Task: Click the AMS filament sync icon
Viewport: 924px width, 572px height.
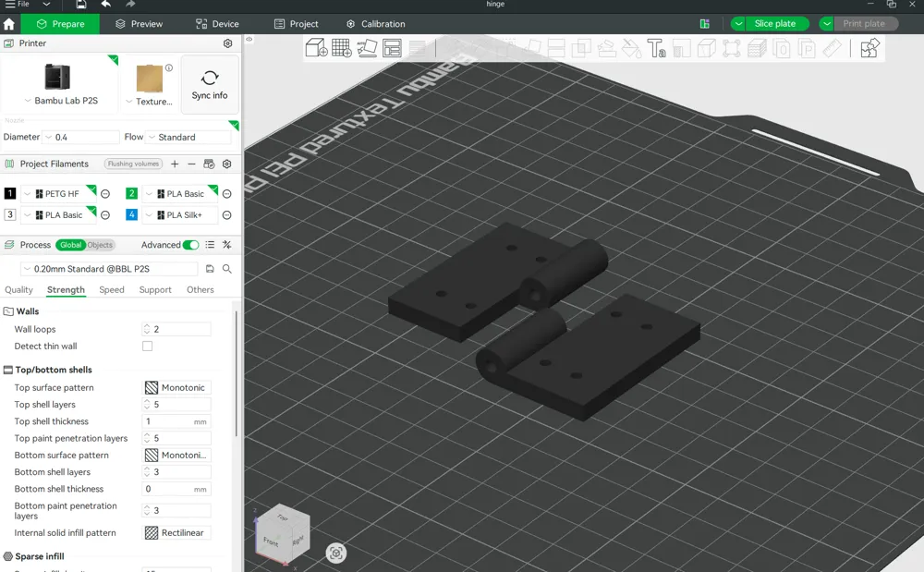Action: point(209,164)
